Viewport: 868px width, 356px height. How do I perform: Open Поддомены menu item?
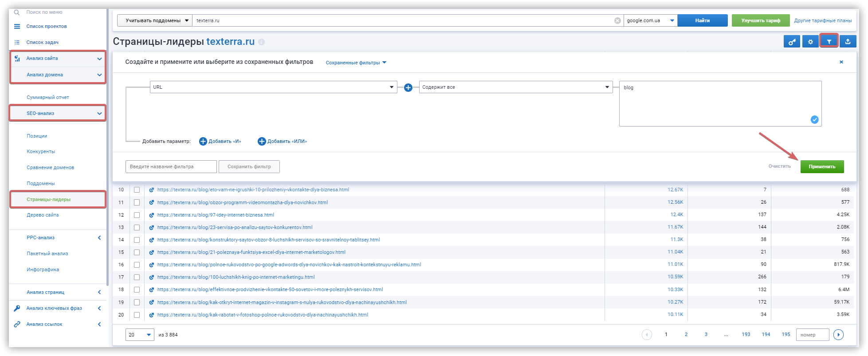[x=41, y=184]
